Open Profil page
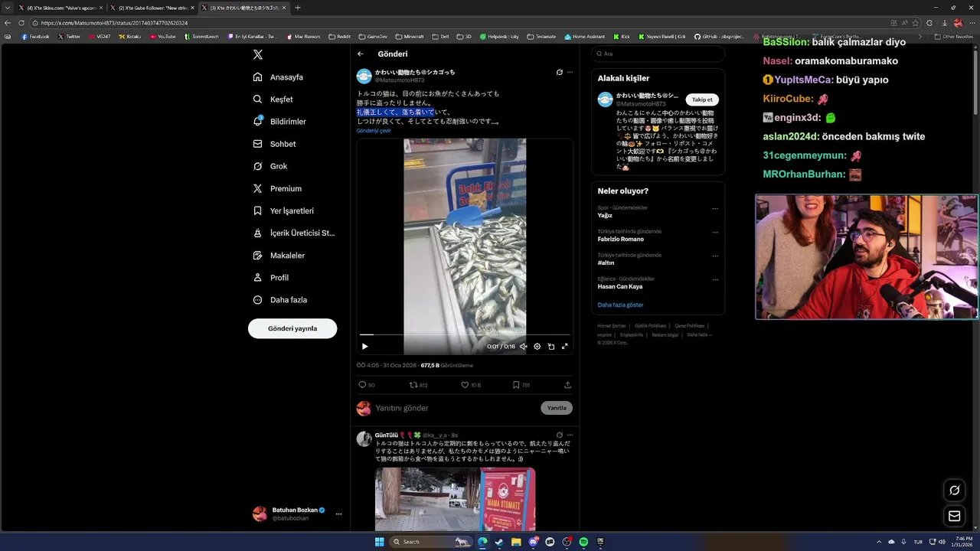The height and width of the screenshot is (551, 980). (x=270, y=278)
